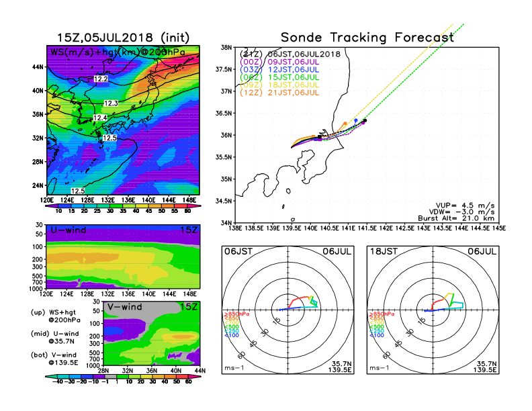Click the '148E' longitude label under 200hPa map
Image resolution: width=532 pixels, height=411 pixels.
(x=189, y=200)
